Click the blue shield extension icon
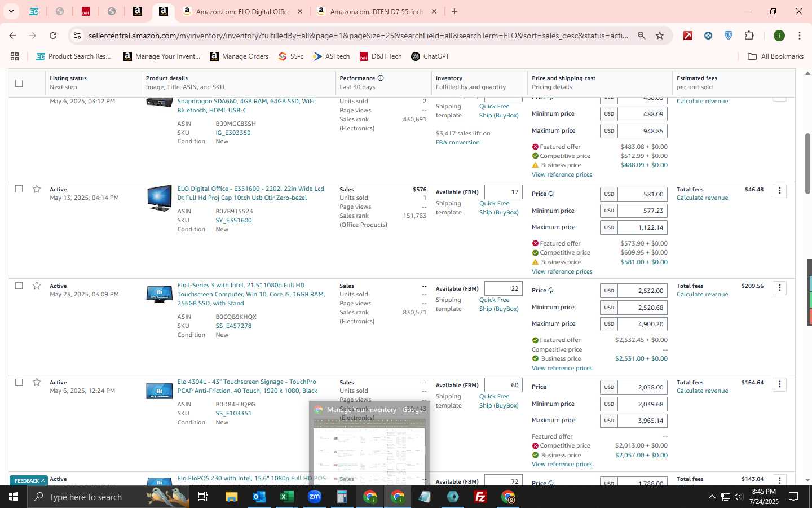This screenshot has width=812, height=508. coord(729,36)
